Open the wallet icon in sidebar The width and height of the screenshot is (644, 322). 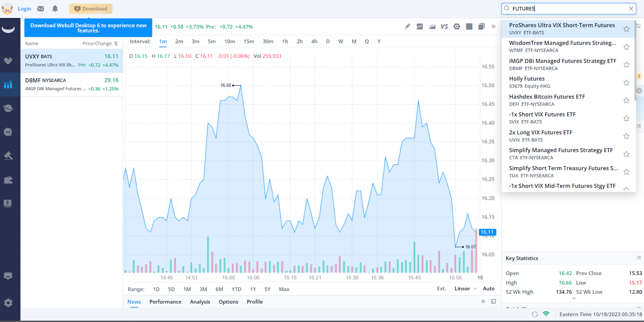(8, 180)
